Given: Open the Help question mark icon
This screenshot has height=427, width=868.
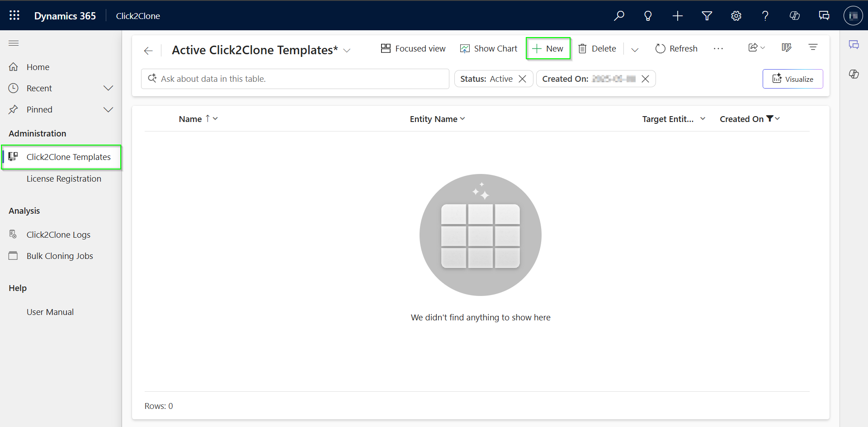Looking at the screenshot, I should pos(765,16).
